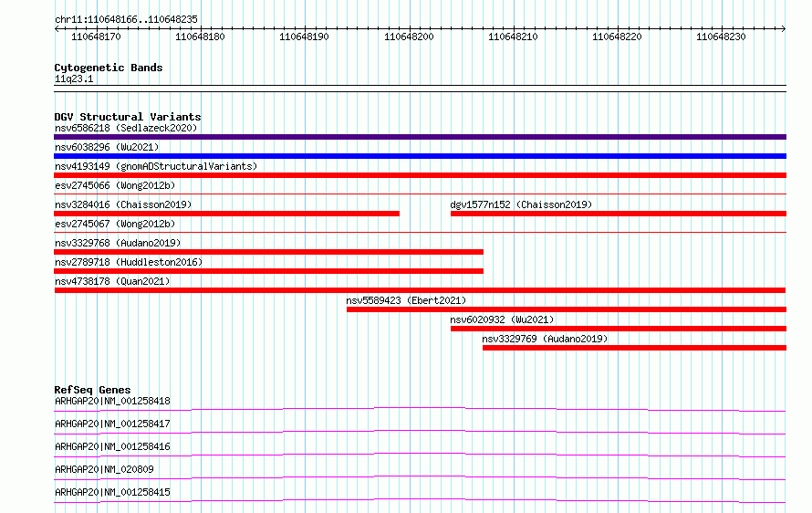Click the left arrow of the ruler
The height and width of the screenshot is (513, 812).
tap(57, 28)
